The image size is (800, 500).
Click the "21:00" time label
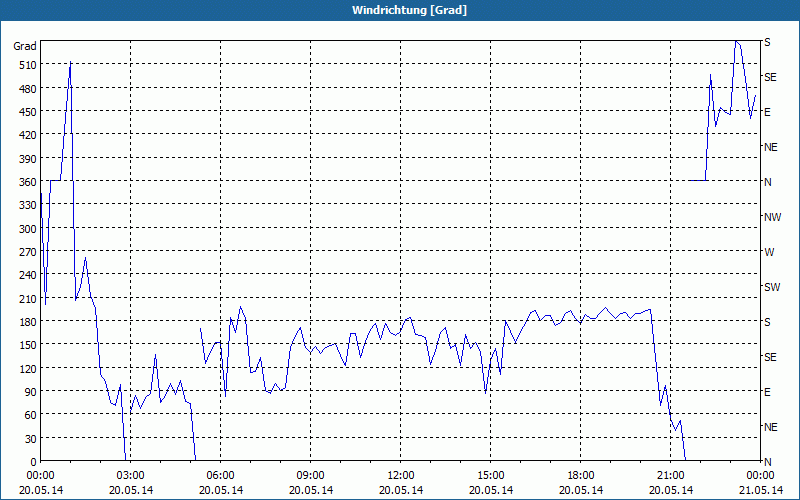(670, 476)
